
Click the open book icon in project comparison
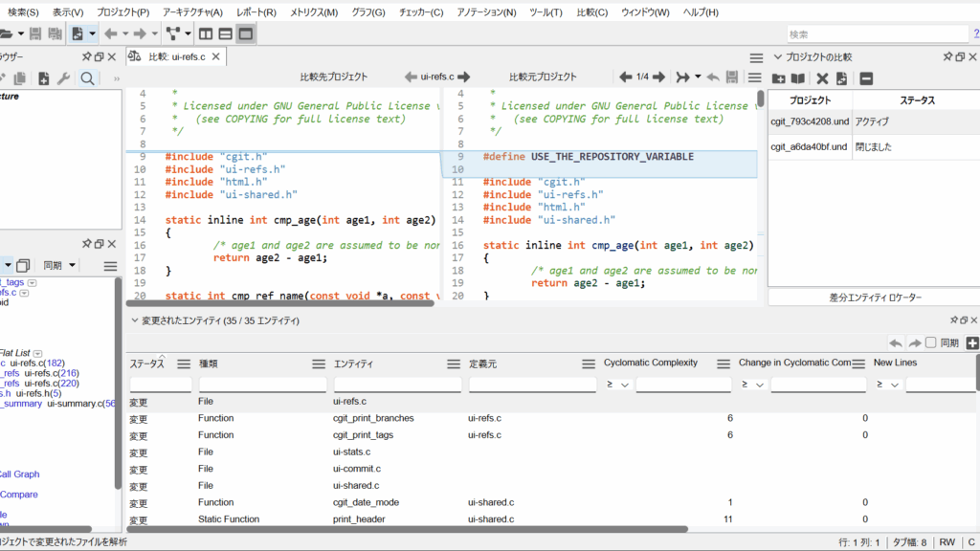797,78
